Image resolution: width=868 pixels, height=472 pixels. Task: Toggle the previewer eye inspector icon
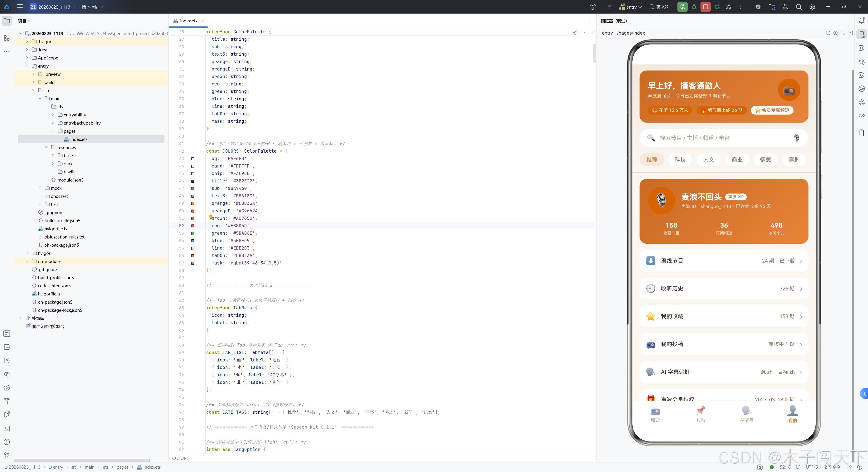pyautogui.click(x=862, y=116)
